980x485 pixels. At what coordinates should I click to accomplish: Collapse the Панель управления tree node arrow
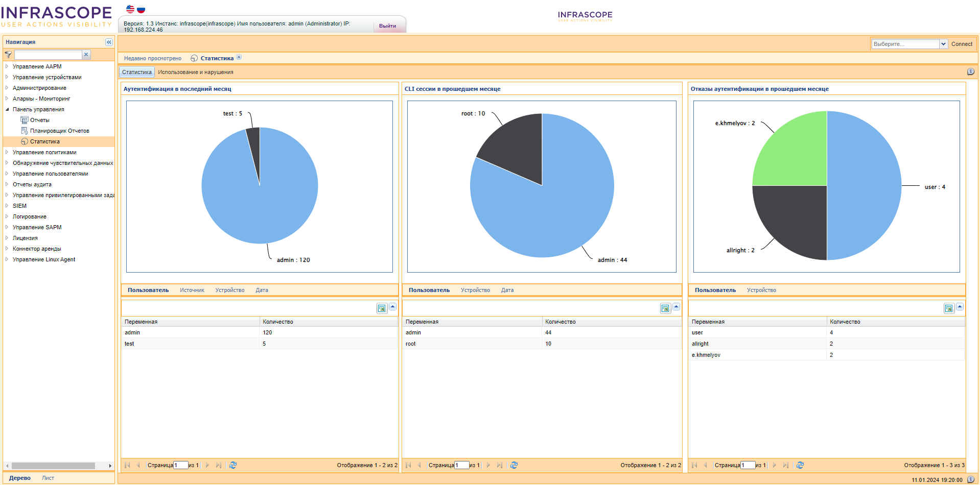click(x=7, y=109)
